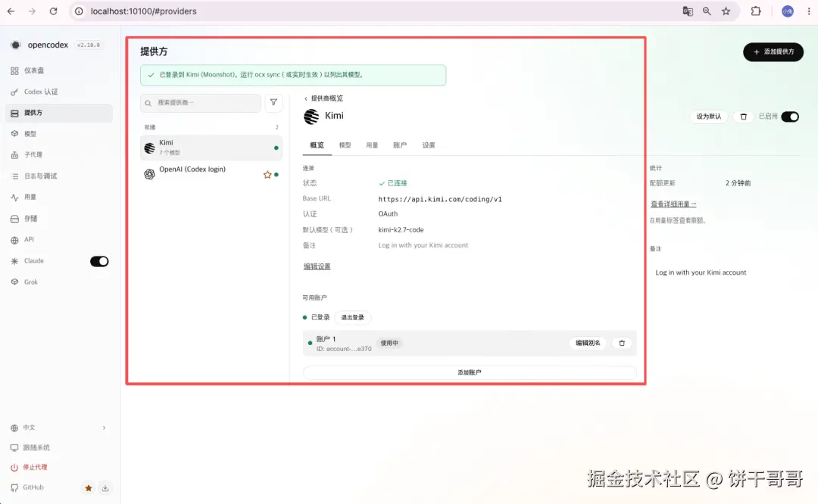818x504 pixels.
Task: Expand the 中文 language selector
Action: tap(58, 428)
